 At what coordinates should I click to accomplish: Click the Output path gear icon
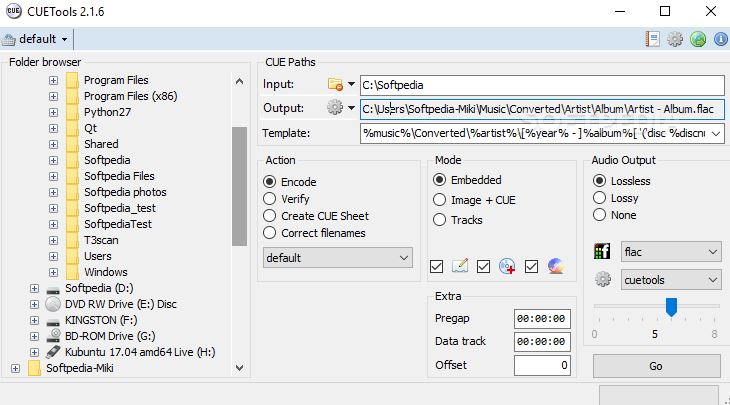tap(335, 108)
